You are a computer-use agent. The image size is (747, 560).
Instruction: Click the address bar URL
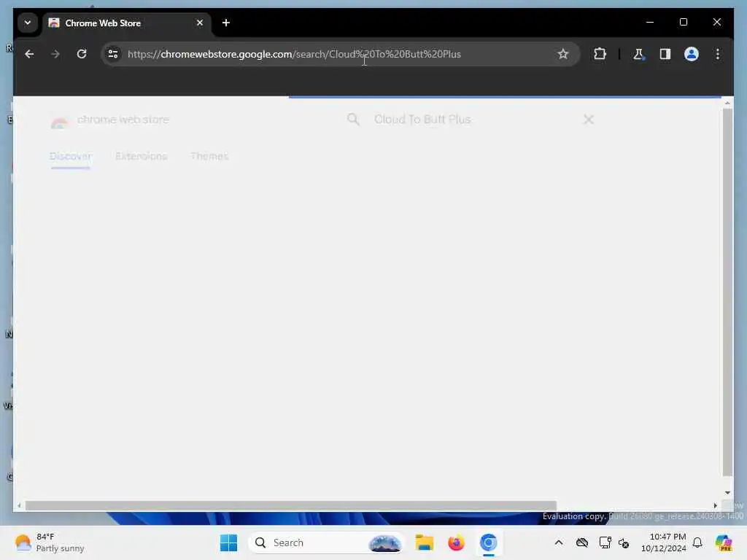click(294, 54)
